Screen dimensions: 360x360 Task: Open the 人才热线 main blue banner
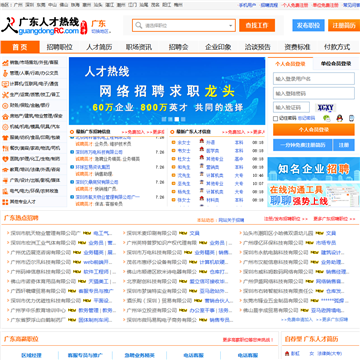167,91
